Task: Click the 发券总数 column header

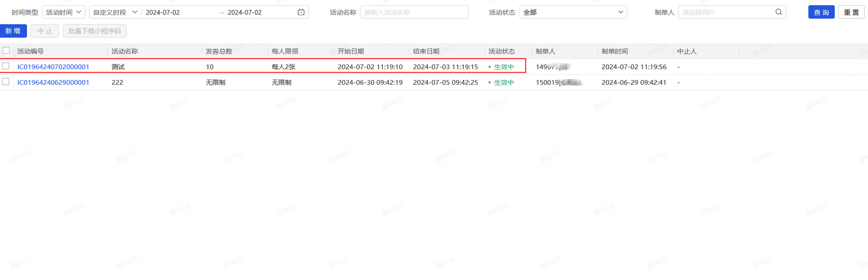Action: (x=219, y=51)
